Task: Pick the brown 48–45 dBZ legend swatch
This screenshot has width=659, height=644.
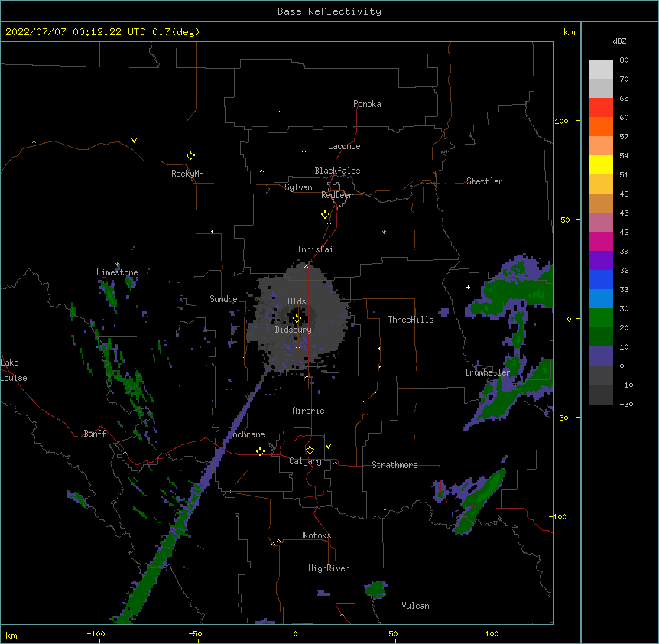Action: point(601,203)
